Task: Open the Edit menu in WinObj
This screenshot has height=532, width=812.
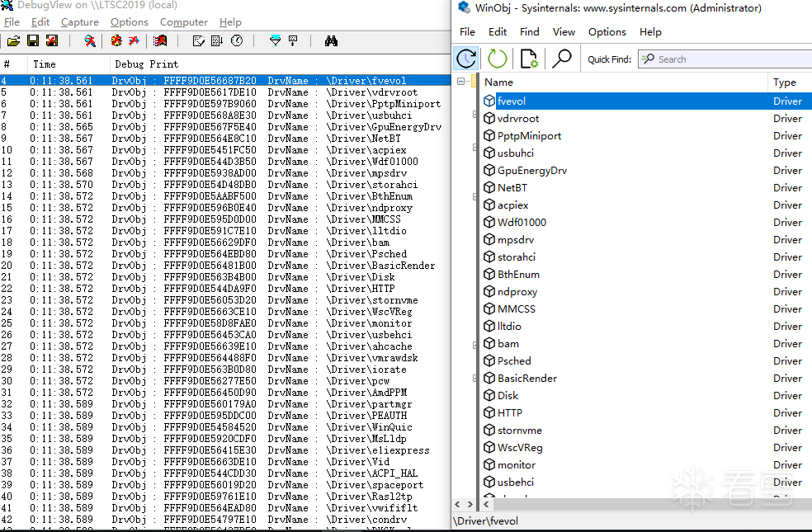Action: pyautogui.click(x=498, y=32)
